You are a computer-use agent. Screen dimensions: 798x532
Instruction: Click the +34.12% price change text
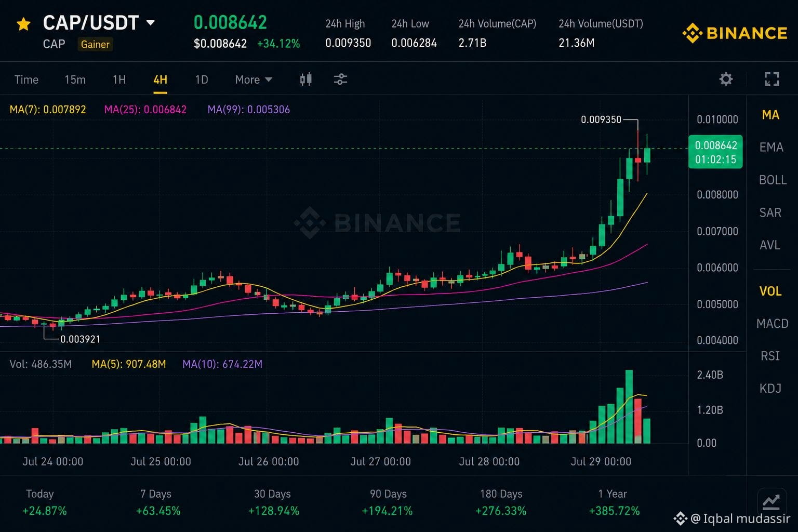click(278, 44)
